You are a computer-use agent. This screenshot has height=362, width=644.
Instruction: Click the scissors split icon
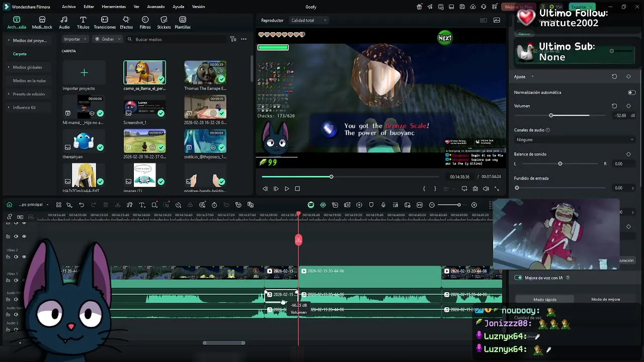118,205
